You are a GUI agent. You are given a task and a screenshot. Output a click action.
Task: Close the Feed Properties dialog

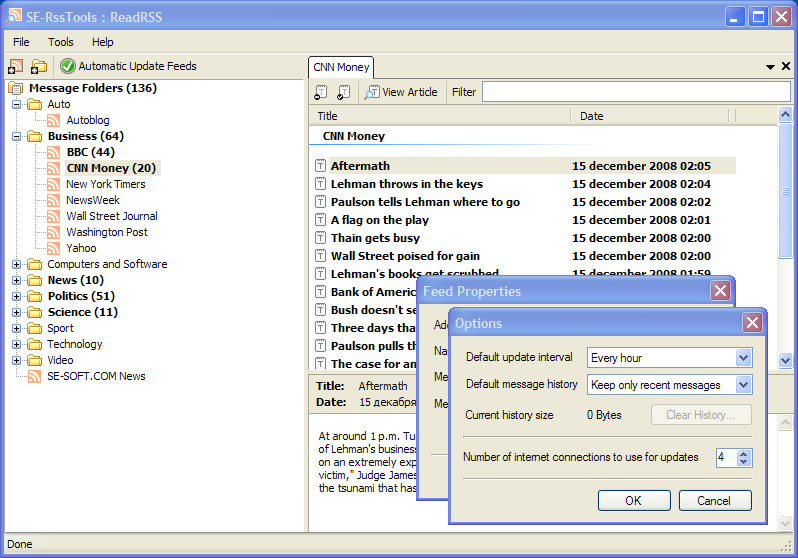point(721,291)
